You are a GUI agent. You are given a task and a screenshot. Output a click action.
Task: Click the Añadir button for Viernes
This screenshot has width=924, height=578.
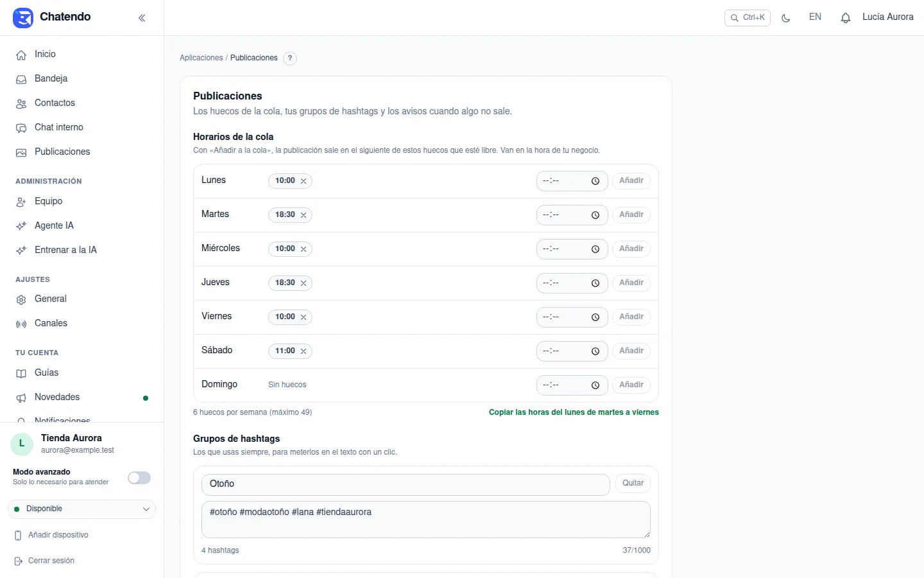click(631, 317)
